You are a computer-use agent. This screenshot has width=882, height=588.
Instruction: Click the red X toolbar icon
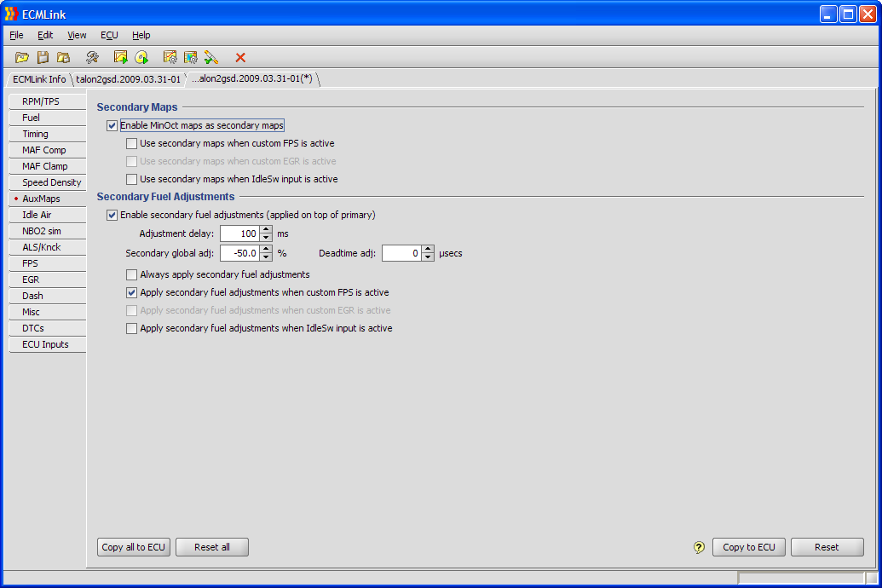(x=240, y=57)
